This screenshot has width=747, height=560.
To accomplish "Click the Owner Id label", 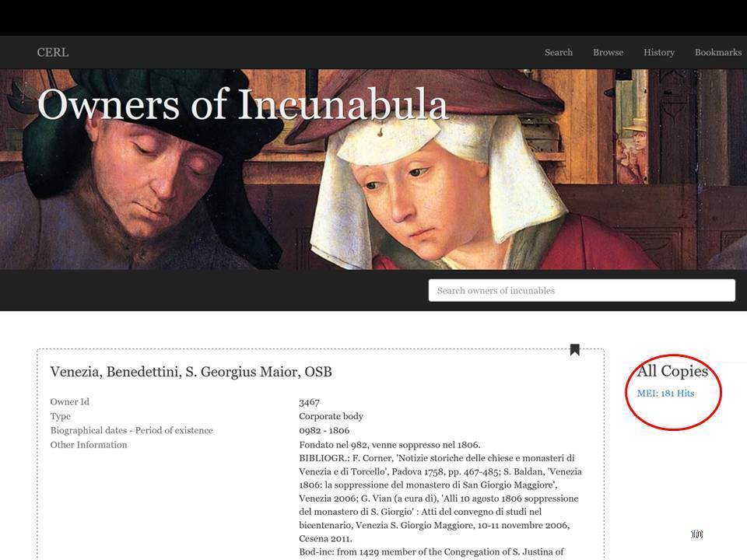I will tap(69, 402).
